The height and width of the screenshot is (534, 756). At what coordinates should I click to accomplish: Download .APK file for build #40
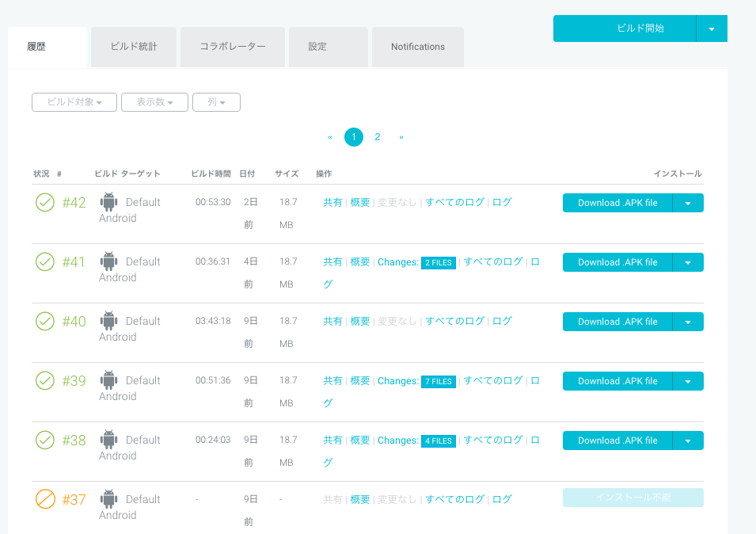(617, 322)
